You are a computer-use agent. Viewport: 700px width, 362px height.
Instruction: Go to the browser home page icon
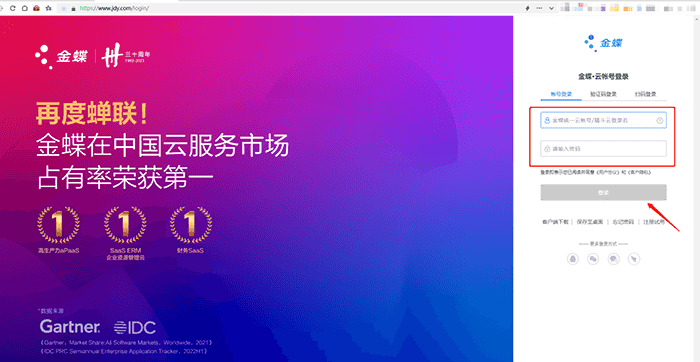coord(25,8)
